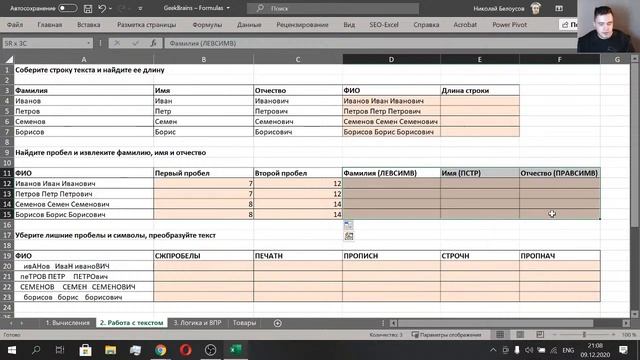
Task: Open the GeekBrains – Formulas title dropdown
Action: (228, 8)
